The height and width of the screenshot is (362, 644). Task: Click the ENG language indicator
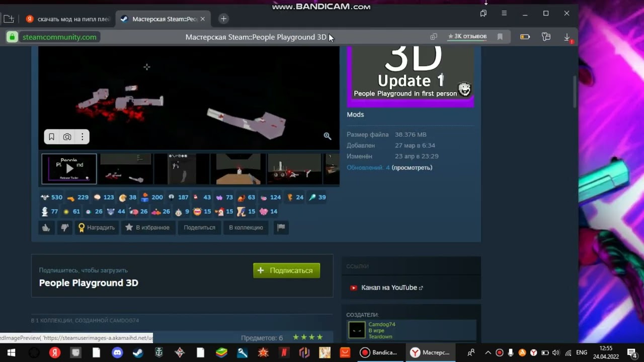[x=582, y=352]
